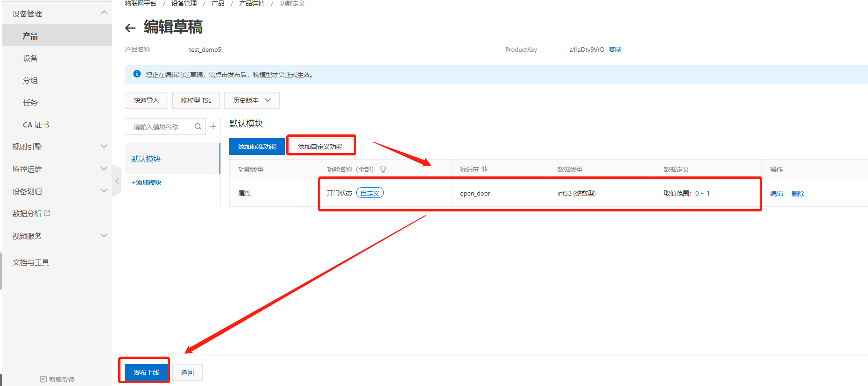Click the ProductKey value a1laDtv9VrO
This screenshot has width=868, height=386.
click(x=586, y=49)
